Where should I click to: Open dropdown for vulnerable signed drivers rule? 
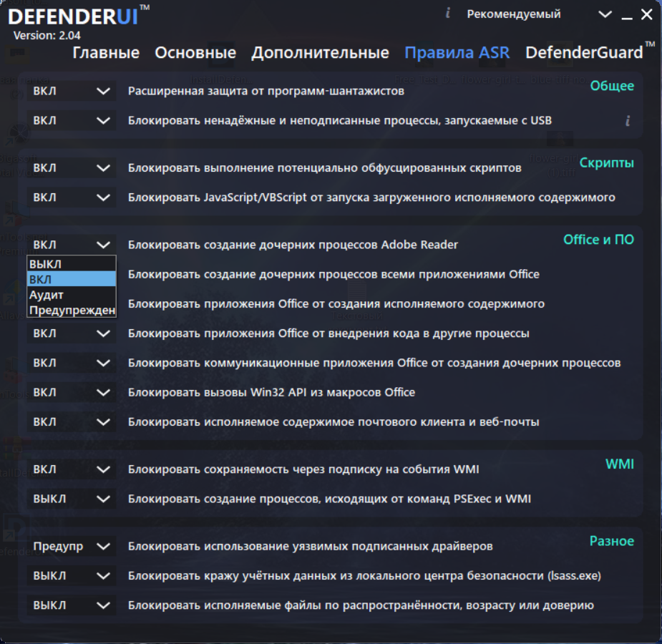coord(72,546)
